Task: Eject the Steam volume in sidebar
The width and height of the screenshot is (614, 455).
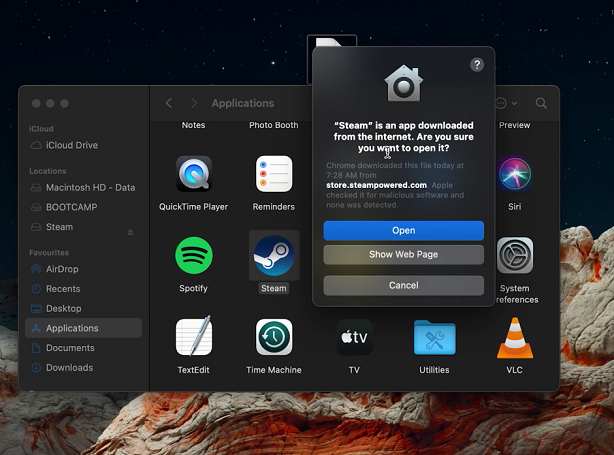Action: click(x=130, y=232)
